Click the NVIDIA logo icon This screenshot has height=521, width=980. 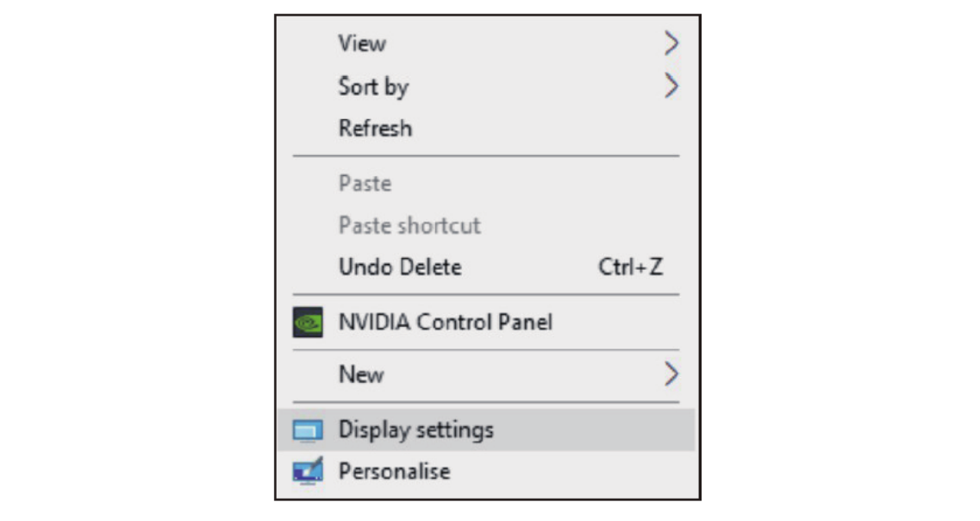coord(308,323)
